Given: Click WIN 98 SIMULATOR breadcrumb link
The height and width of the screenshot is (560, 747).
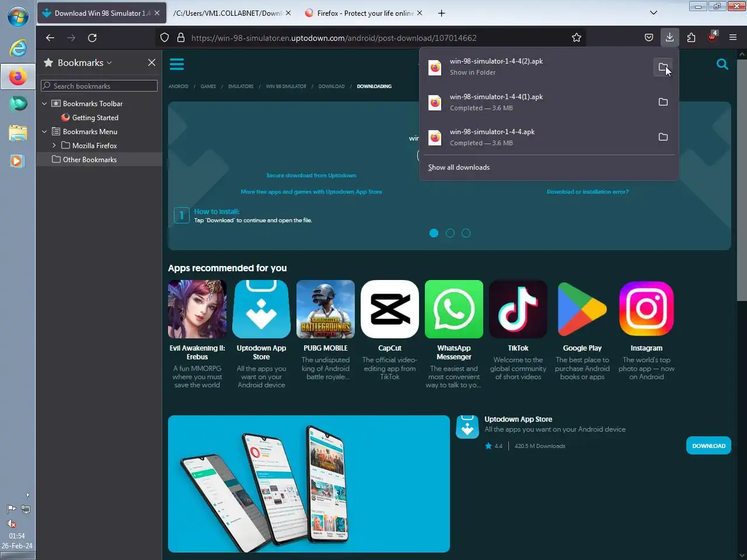Looking at the screenshot, I should (286, 86).
